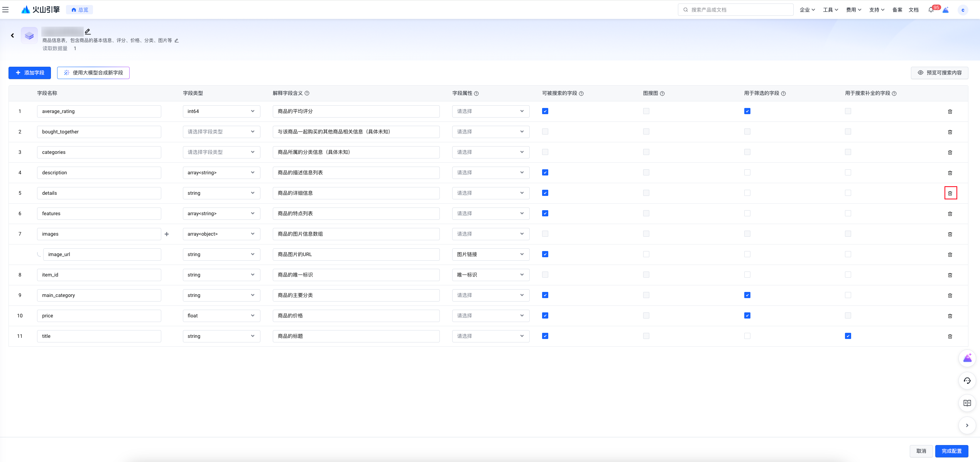Go back using the left arrow

12,35
